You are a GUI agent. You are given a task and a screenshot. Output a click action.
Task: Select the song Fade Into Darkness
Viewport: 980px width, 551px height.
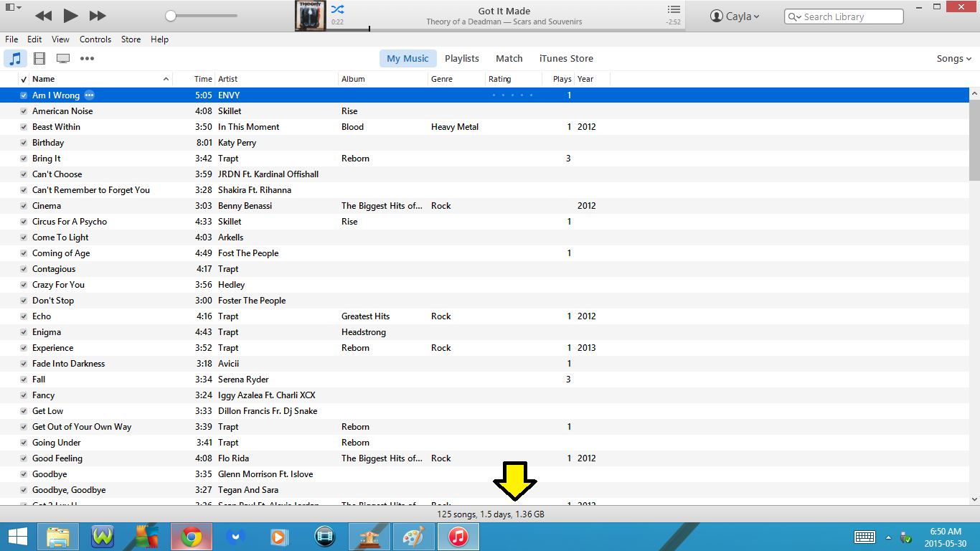(x=69, y=364)
